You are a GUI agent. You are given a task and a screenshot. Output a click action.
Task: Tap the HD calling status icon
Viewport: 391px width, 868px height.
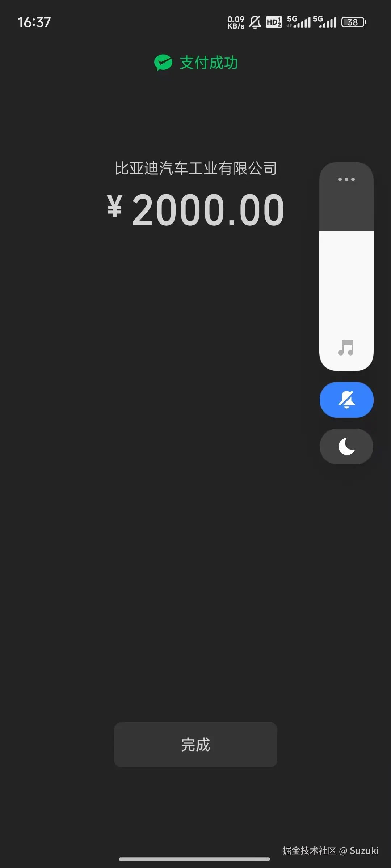point(274,22)
